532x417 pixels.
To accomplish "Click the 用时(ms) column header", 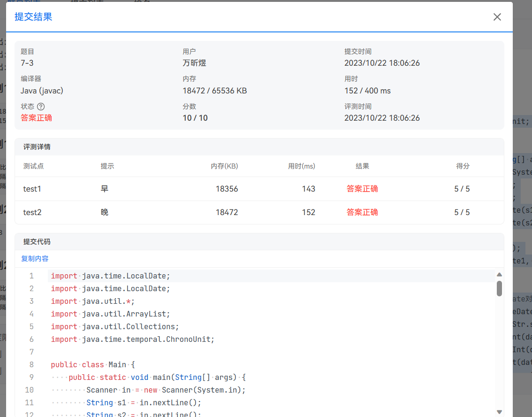I will (x=302, y=166).
